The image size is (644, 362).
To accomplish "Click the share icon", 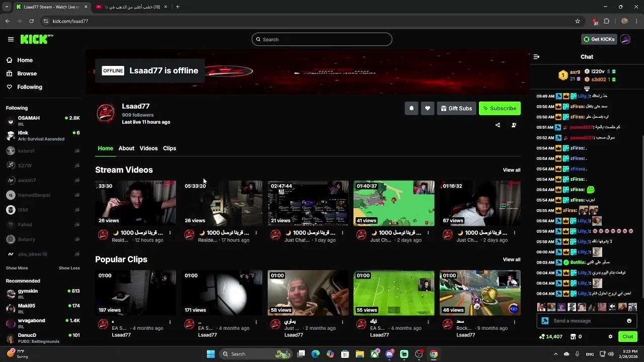I will pyautogui.click(x=498, y=125).
